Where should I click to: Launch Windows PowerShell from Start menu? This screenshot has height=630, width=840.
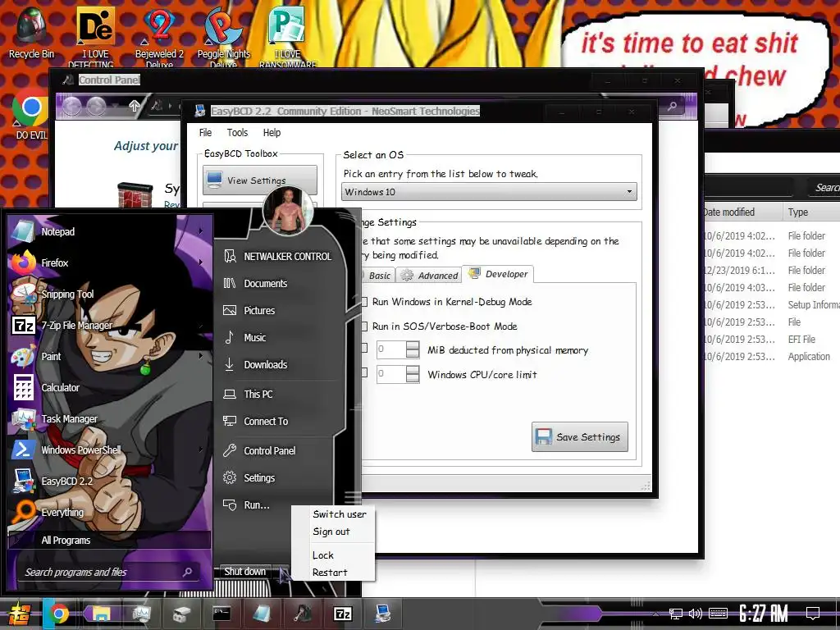(80, 450)
